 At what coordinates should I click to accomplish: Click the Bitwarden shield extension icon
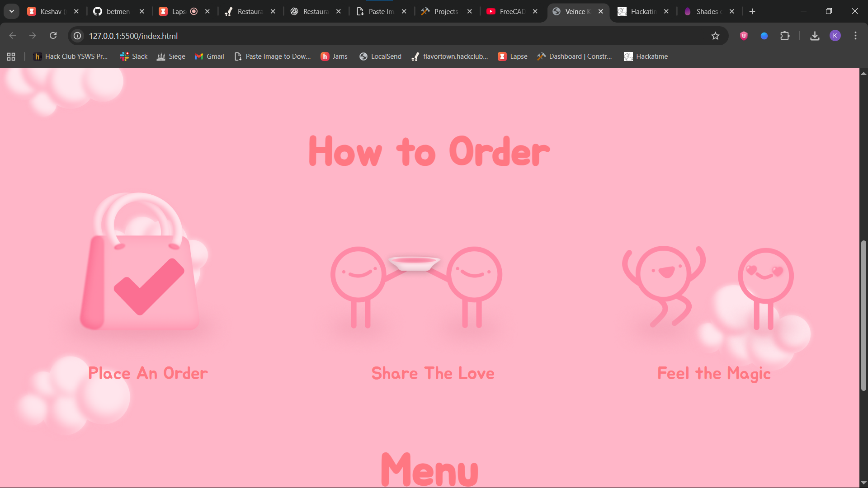pyautogui.click(x=744, y=36)
